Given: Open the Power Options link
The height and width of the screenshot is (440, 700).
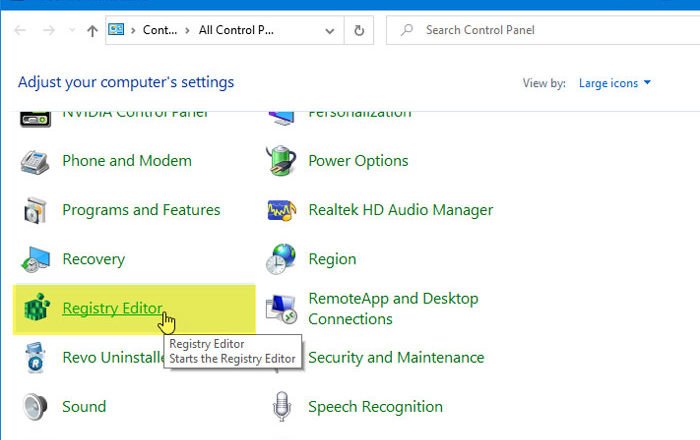Looking at the screenshot, I should point(358,161).
